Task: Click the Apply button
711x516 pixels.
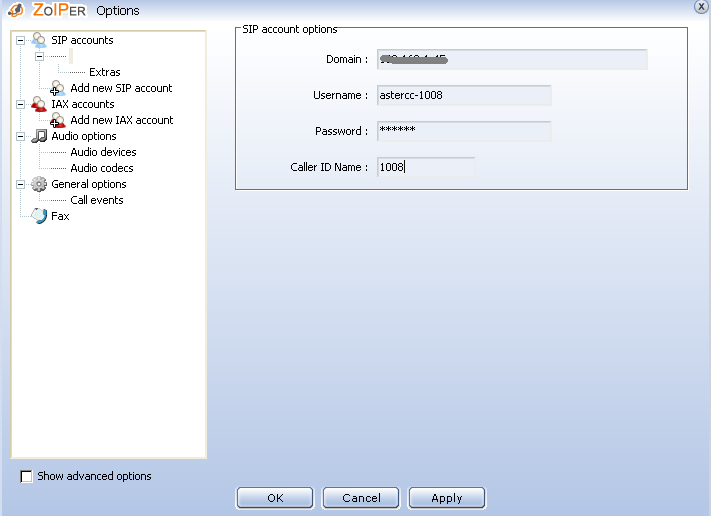Action: [x=446, y=498]
